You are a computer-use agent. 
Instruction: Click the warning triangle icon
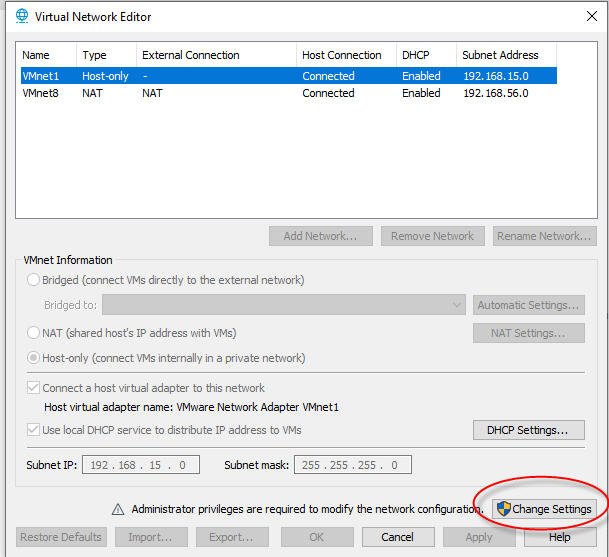[x=117, y=509]
